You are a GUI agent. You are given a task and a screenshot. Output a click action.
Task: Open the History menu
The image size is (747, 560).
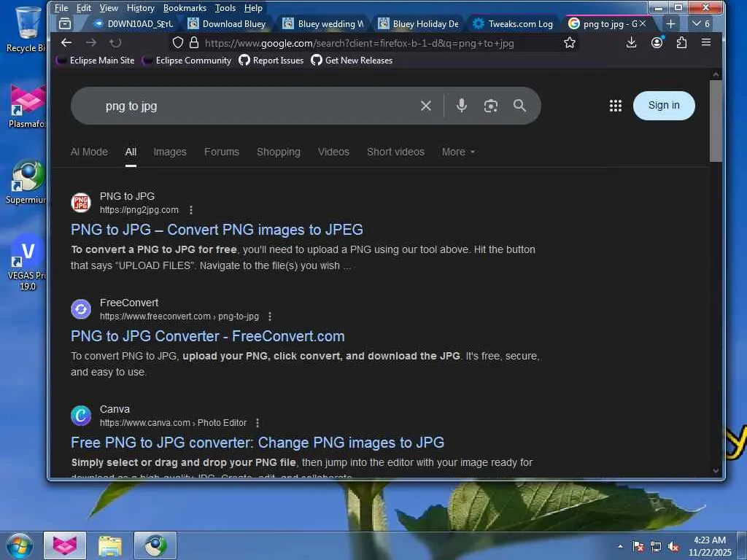(141, 8)
